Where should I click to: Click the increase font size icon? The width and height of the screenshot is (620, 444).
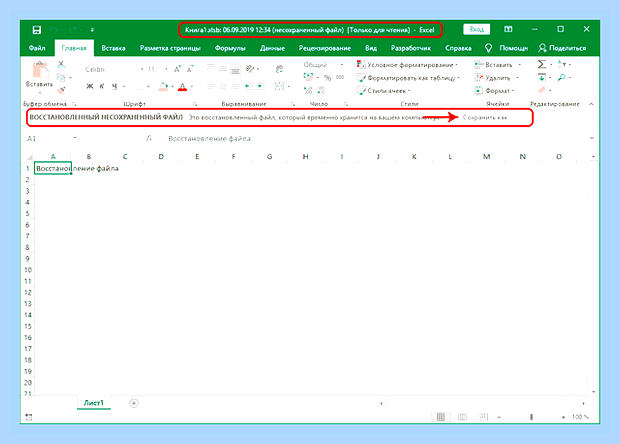(x=177, y=69)
